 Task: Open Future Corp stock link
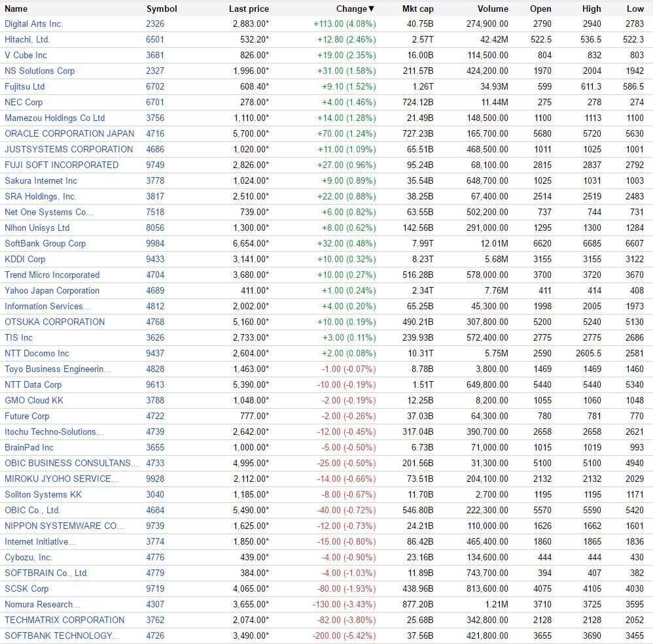tap(27, 416)
